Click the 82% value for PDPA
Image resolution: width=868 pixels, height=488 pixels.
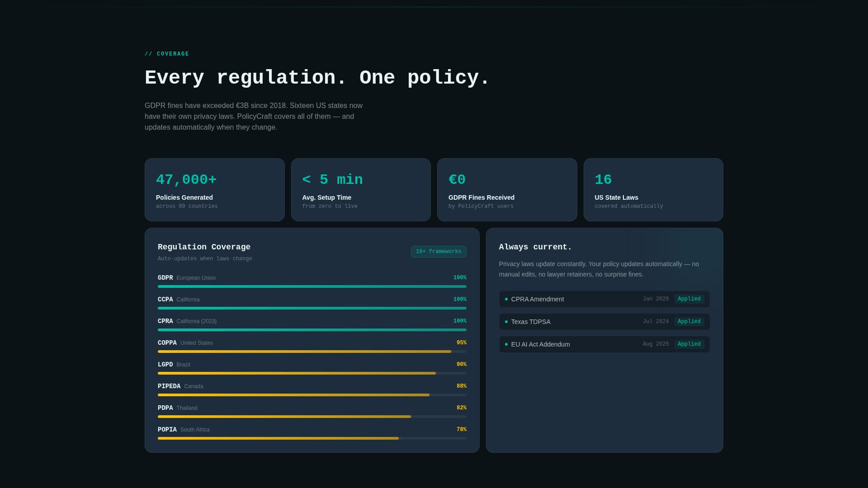[x=462, y=408]
